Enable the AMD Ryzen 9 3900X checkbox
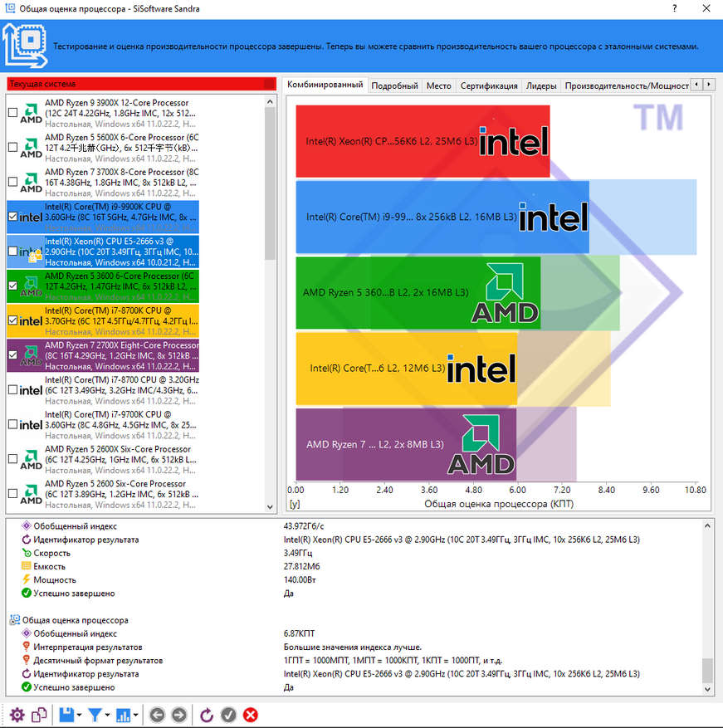The image size is (723, 728). pos(12,113)
